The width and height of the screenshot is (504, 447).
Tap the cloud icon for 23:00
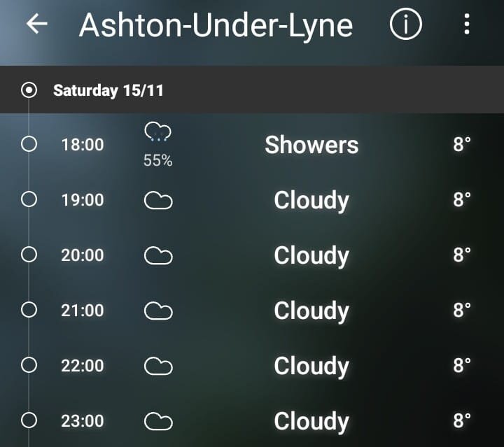pos(157,421)
